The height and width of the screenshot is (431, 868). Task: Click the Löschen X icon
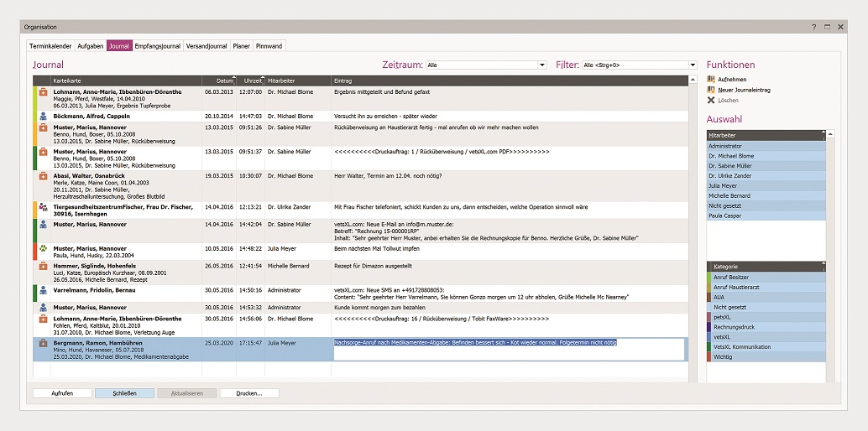711,100
